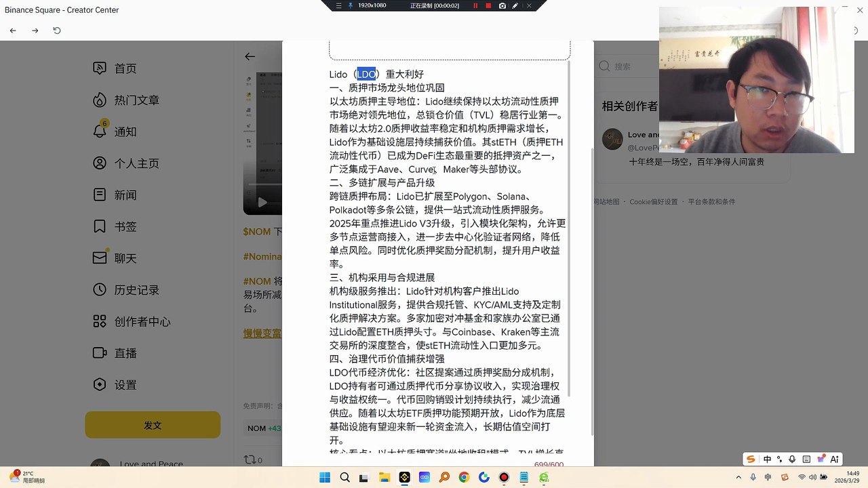Image resolution: width=868 pixels, height=488 pixels.
Task: Click the notepad taskbar icon
Action: click(x=524, y=478)
